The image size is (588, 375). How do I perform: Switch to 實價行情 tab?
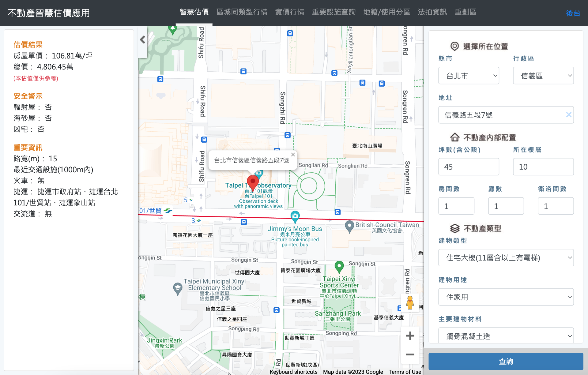pyautogui.click(x=289, y=12)
